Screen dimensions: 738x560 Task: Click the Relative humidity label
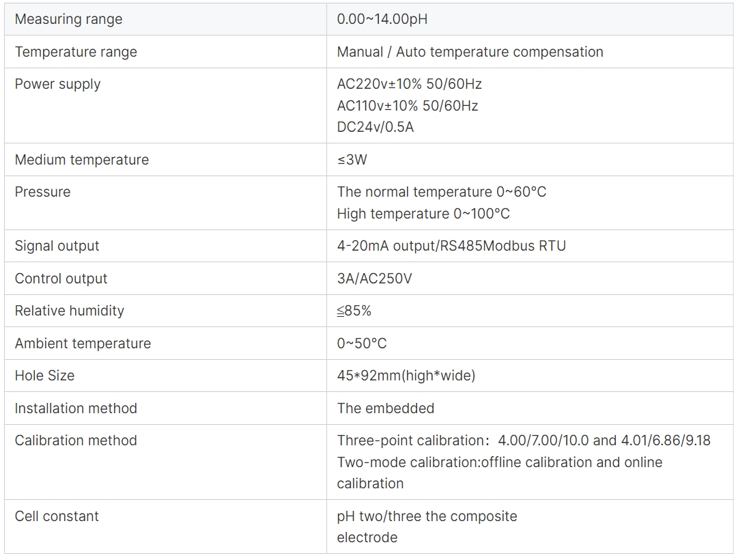[x=69, y=311]
